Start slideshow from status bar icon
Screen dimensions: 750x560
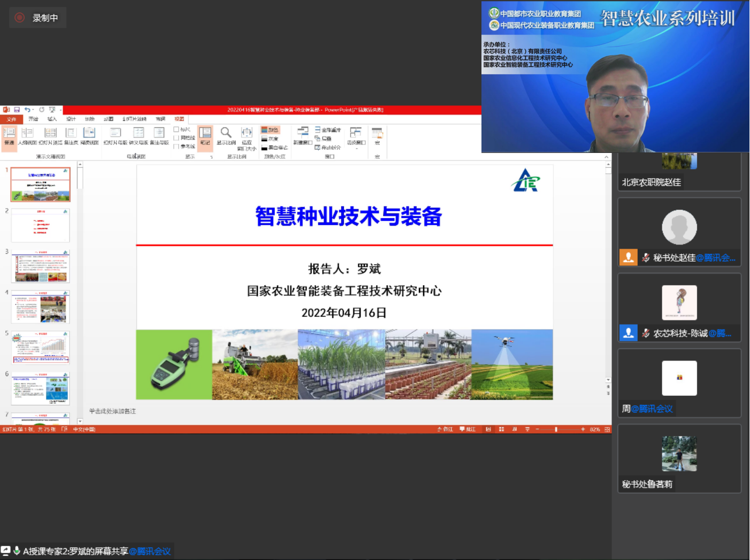(x=527, y=429)
